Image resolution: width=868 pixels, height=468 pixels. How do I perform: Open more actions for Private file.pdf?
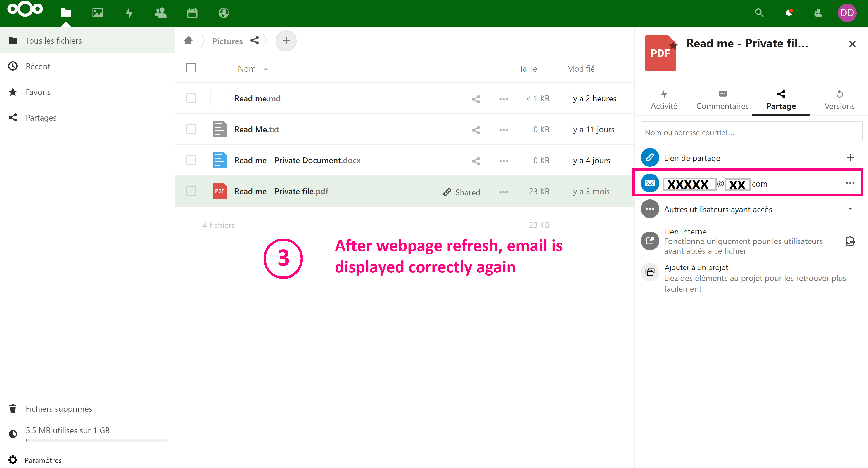click(504, 192)
